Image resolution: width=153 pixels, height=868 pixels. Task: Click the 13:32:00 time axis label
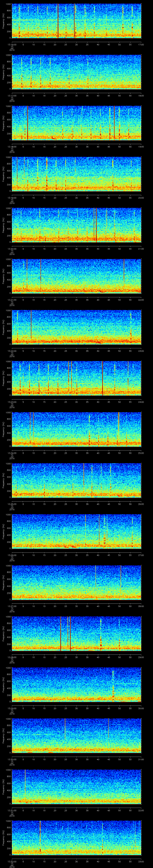pos(12,861)
